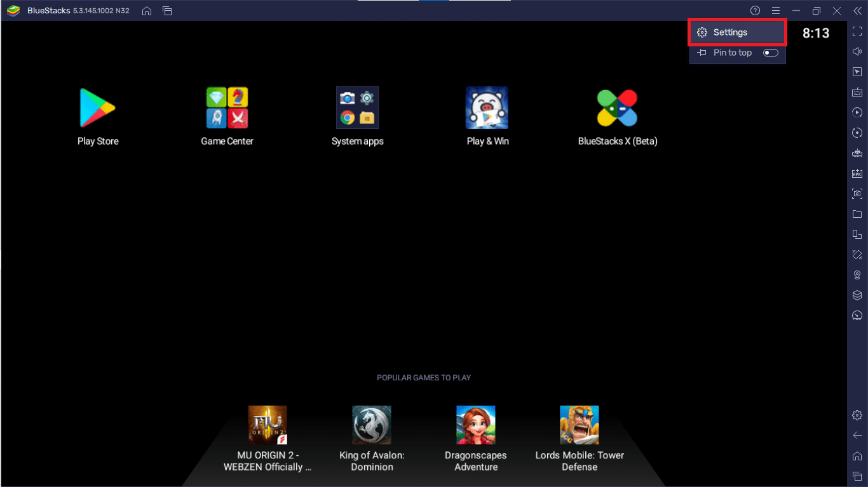The image size is (868, 487).
Task: Launch the Game Center app icon
Action: pyautogui.click(x=227, y=108)
